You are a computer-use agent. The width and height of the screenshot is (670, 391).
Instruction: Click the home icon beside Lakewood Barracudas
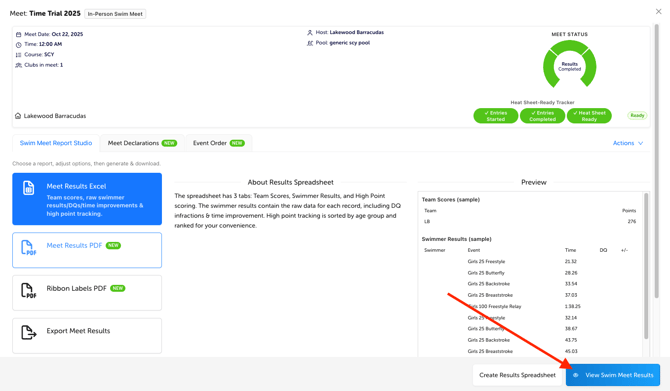point(18,116)
